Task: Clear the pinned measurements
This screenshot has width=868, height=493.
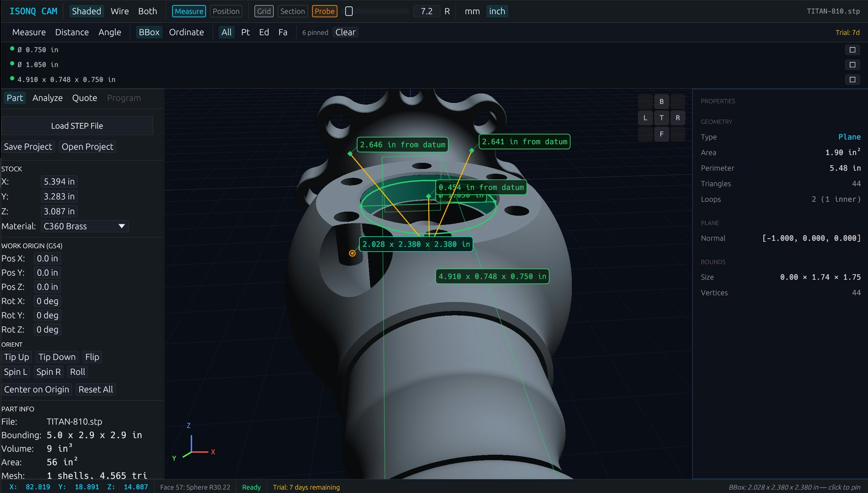Action: 345,32
